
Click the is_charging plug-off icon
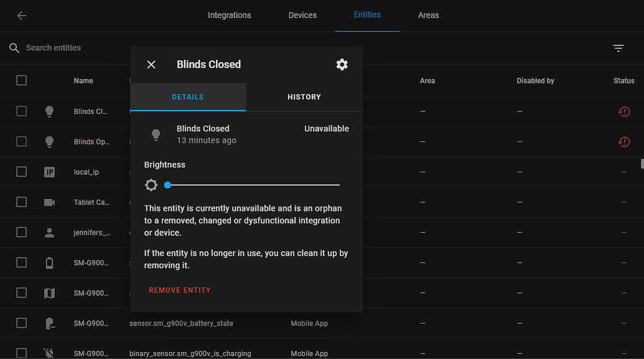pyautogui.click(x=49, y=353)
